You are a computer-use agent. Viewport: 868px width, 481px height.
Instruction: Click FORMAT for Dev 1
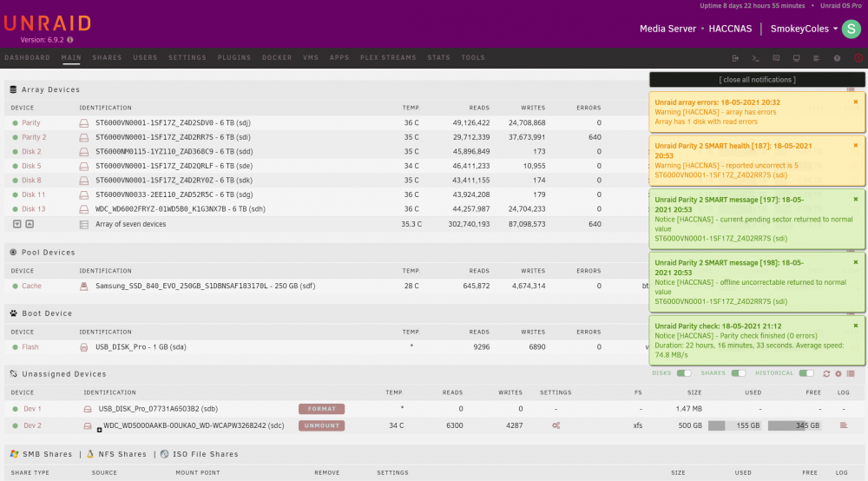(322, 409)
